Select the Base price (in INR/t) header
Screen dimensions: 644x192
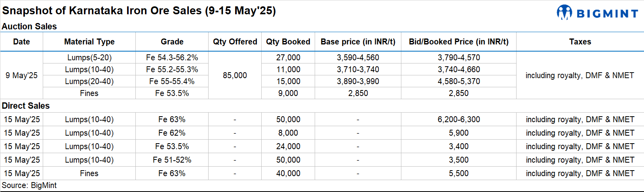(x=358, y=42)
